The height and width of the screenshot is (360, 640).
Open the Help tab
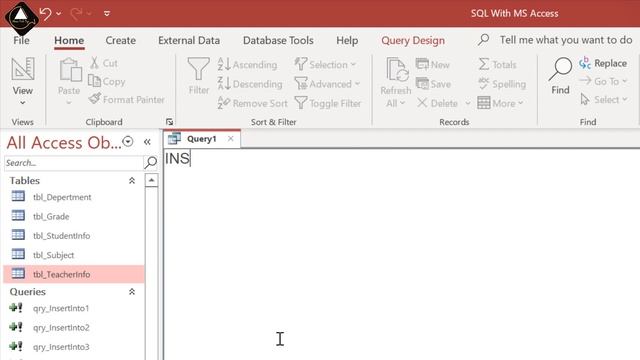(x=347, y=40)
